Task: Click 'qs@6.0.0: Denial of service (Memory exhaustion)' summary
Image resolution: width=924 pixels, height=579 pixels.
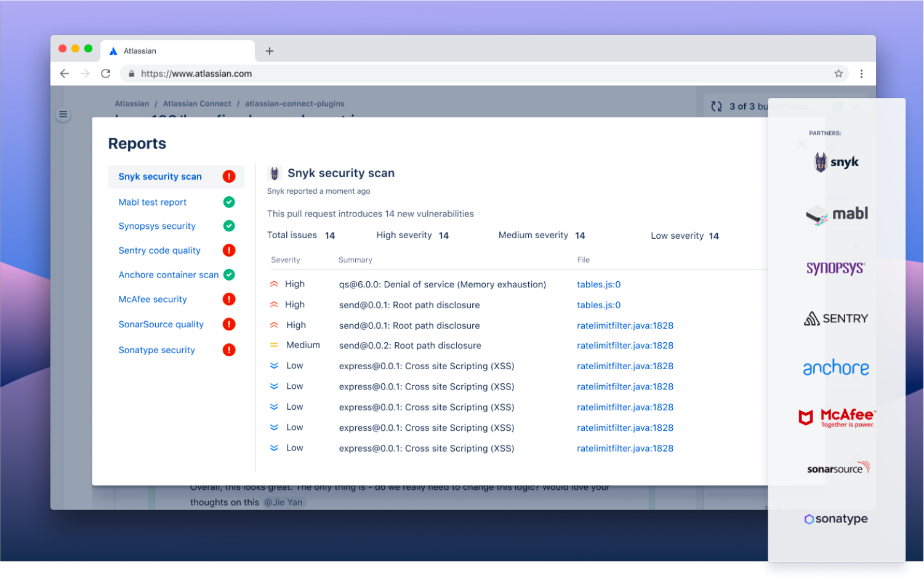Action: click(443, 284)
